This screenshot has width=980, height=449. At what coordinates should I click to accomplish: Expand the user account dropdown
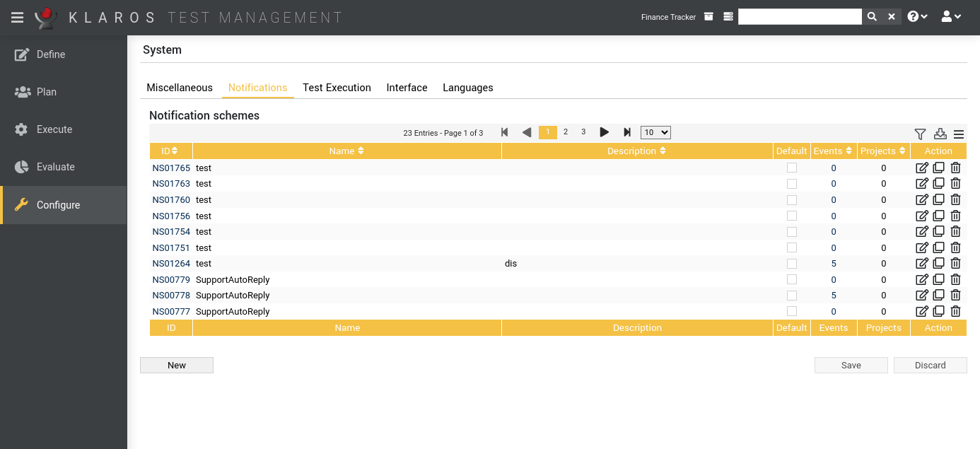click(x=951, y=16)
